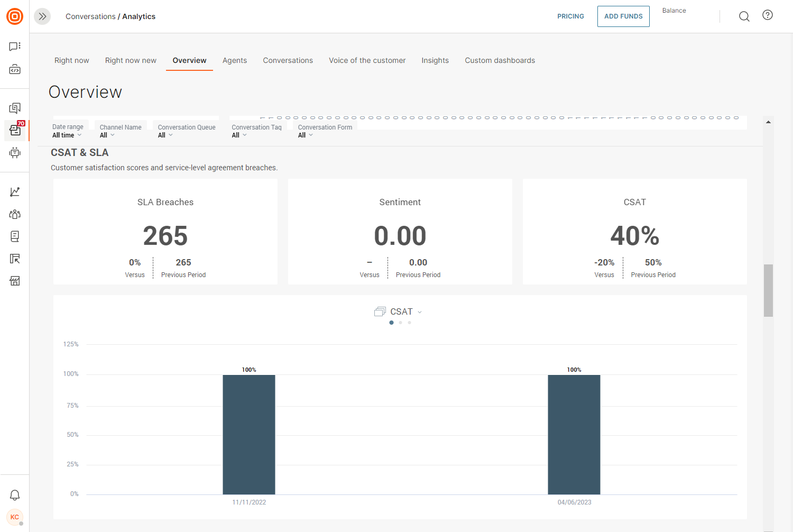Click the scrollbar up arrow
This screenshot has width=793, height=532.
pos(769,122)
